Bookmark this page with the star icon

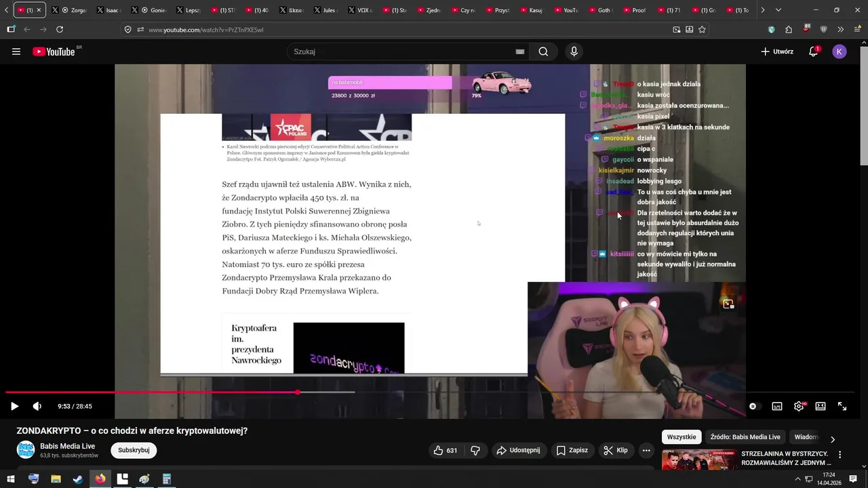pos(702,29)
